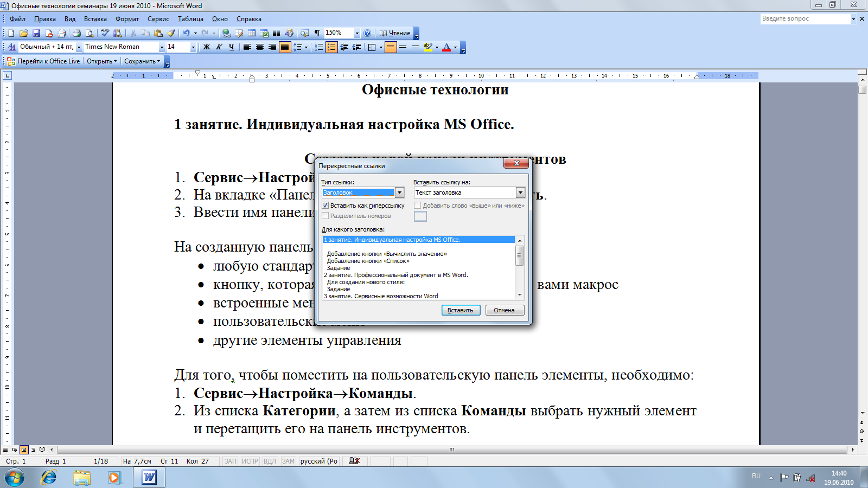Open Internet Explorer from taskbar

tap(49, 477)
